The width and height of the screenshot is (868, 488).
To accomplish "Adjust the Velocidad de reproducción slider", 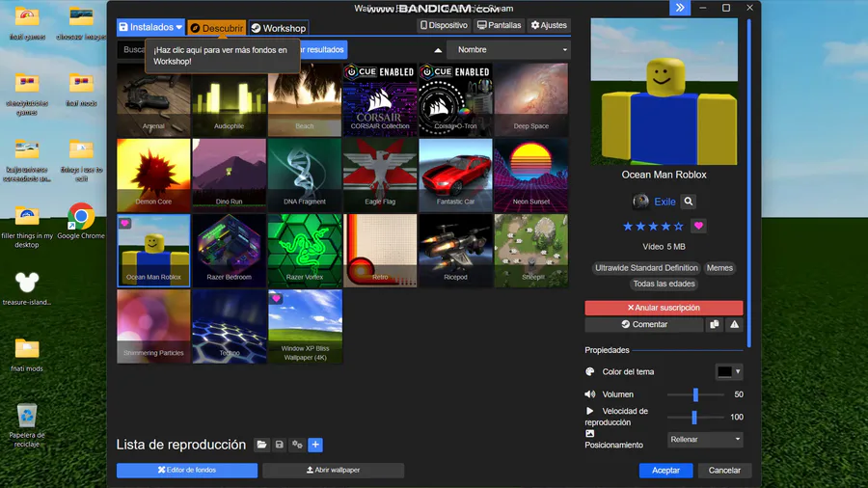I will tap(695, 418).
